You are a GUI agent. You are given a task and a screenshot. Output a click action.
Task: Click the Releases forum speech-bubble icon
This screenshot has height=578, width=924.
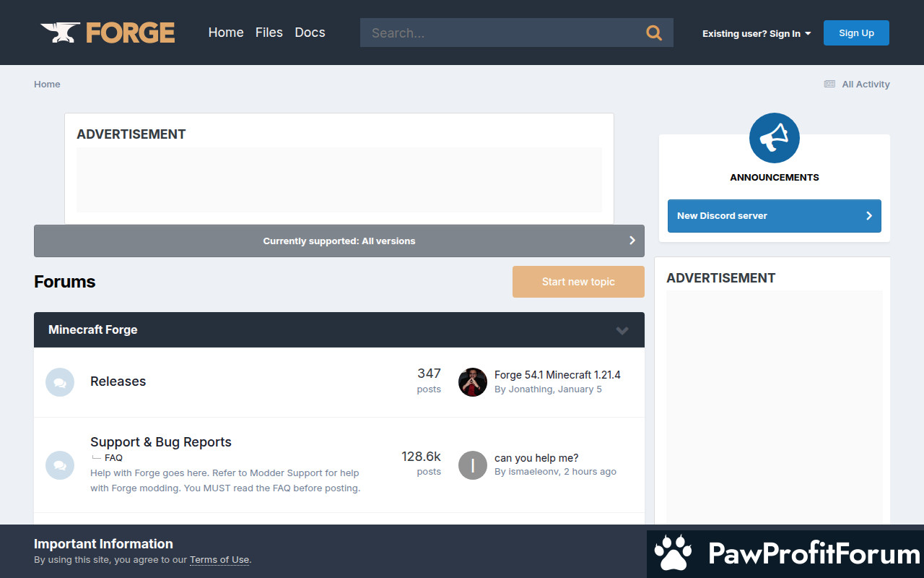point(60,382)
